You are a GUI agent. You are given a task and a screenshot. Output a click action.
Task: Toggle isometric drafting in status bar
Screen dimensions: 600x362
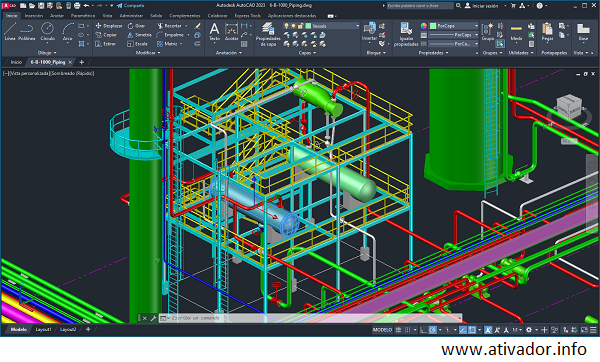(447, 329)
